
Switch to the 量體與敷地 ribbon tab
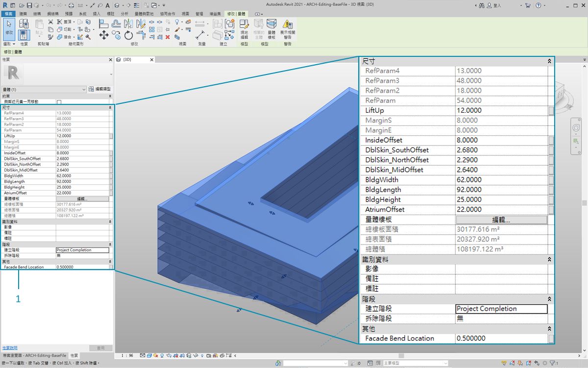144,14
